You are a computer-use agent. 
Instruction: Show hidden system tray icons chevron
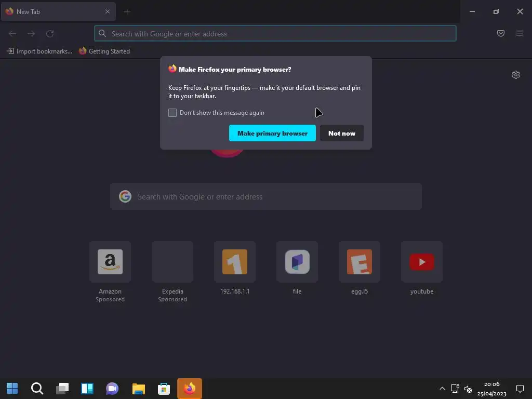point(442,389)
